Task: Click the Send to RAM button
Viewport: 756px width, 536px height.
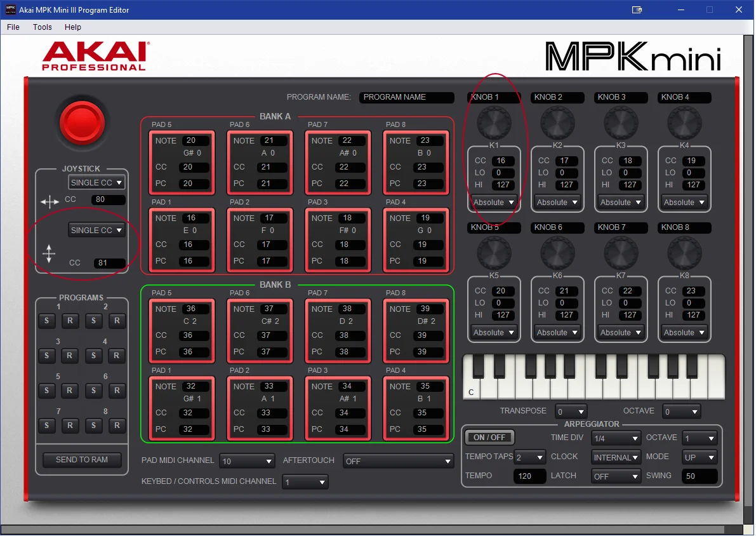Action: (82, 460)
